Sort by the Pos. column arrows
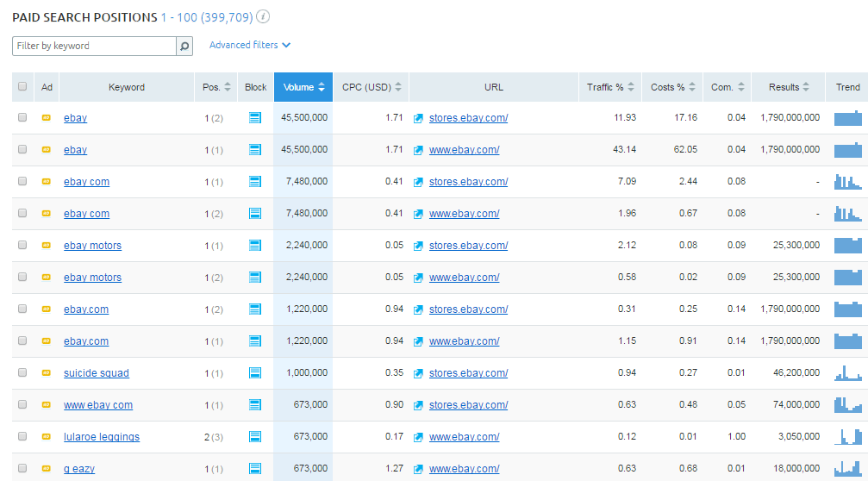This screenshot has height=481, width=868. click(228, 87)
